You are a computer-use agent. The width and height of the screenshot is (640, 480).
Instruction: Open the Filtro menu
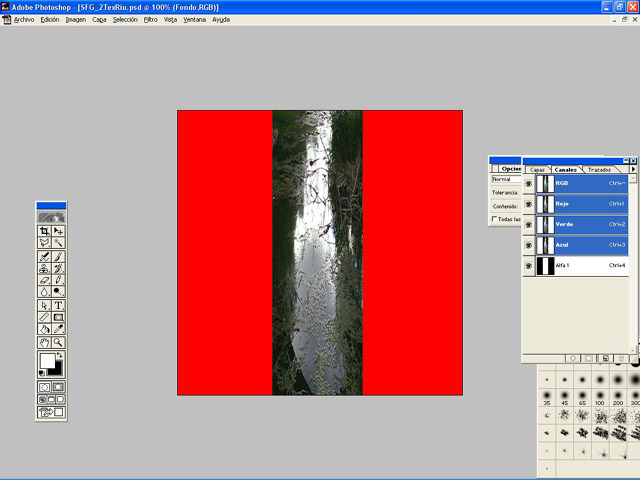pos(150,19)
